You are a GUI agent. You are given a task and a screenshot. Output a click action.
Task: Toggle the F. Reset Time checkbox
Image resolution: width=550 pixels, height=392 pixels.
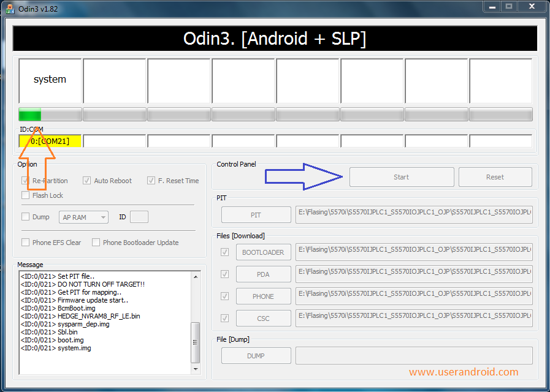[151, 181]
